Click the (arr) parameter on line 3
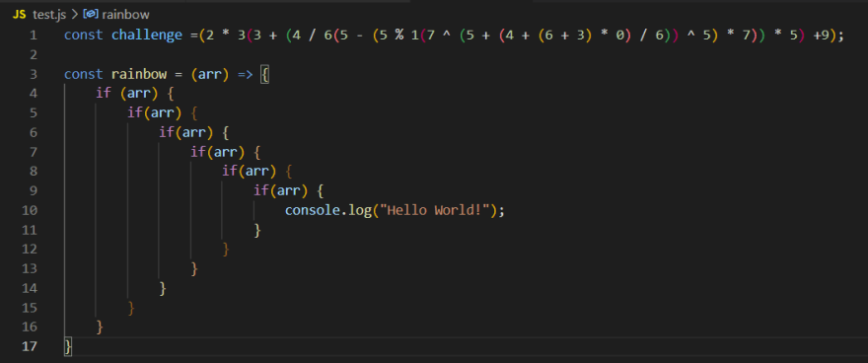 pos(210,74)
